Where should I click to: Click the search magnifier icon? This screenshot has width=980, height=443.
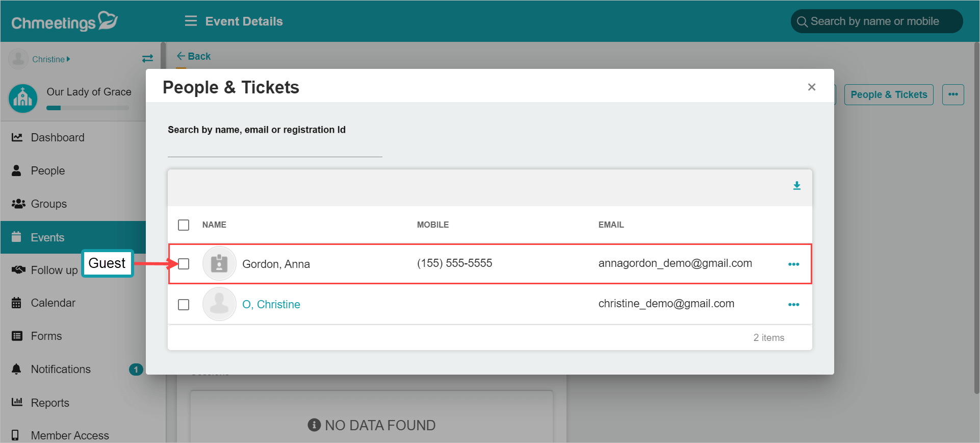pyautogui.click(x=802, y=21)
